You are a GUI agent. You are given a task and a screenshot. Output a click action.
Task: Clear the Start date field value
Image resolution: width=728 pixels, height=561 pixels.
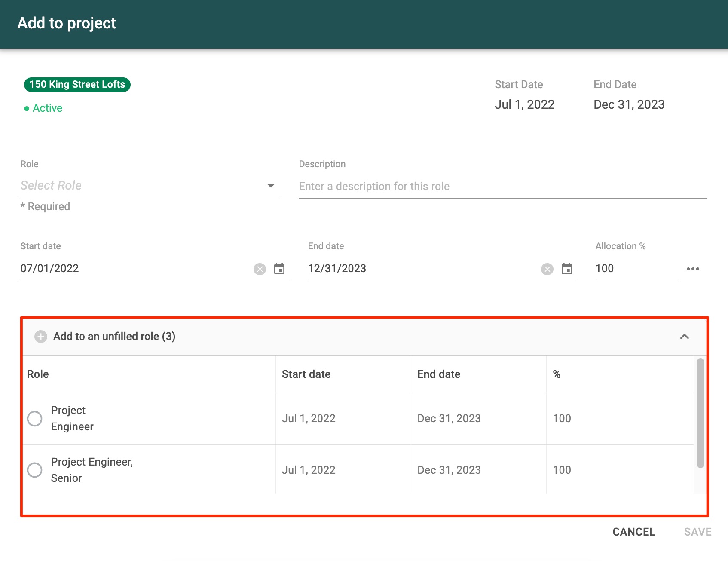[x=260, y=269]
